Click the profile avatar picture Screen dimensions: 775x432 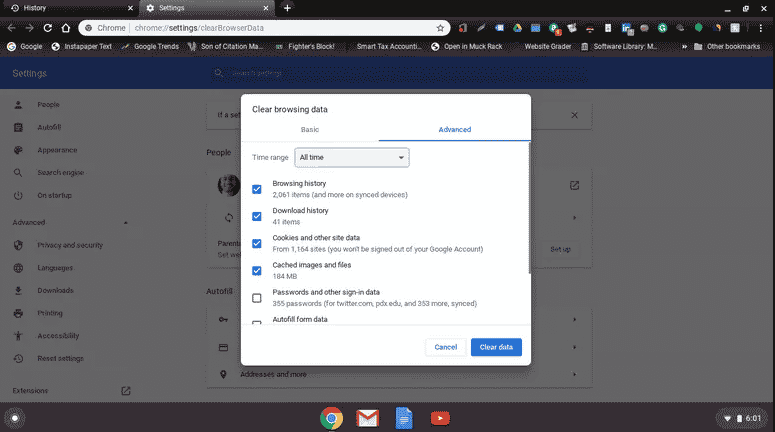229,185
